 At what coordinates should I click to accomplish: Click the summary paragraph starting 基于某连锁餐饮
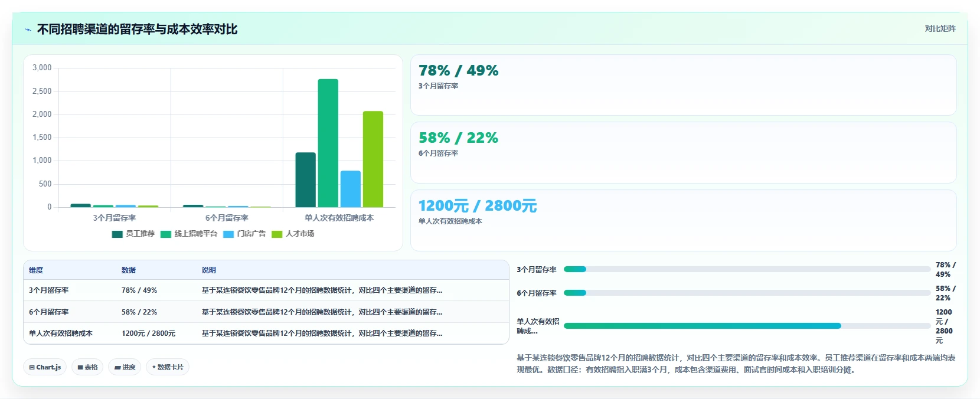pos(736,364)
